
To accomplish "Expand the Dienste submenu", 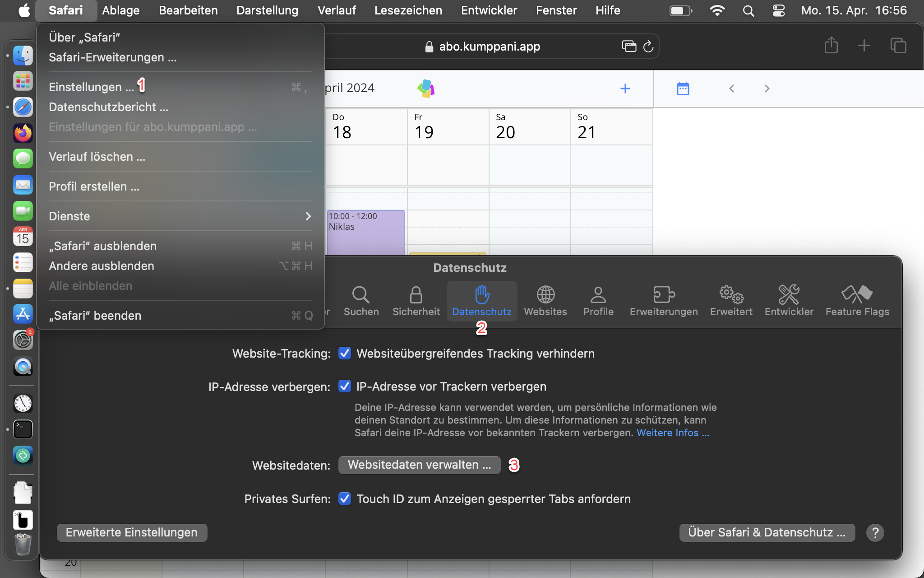I will (180, 216).
